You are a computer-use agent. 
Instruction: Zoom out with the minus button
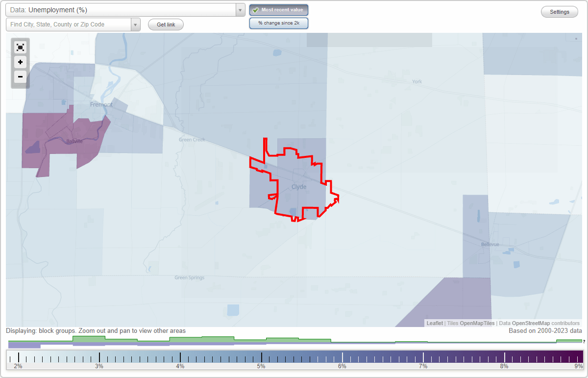tap(20, 77)
